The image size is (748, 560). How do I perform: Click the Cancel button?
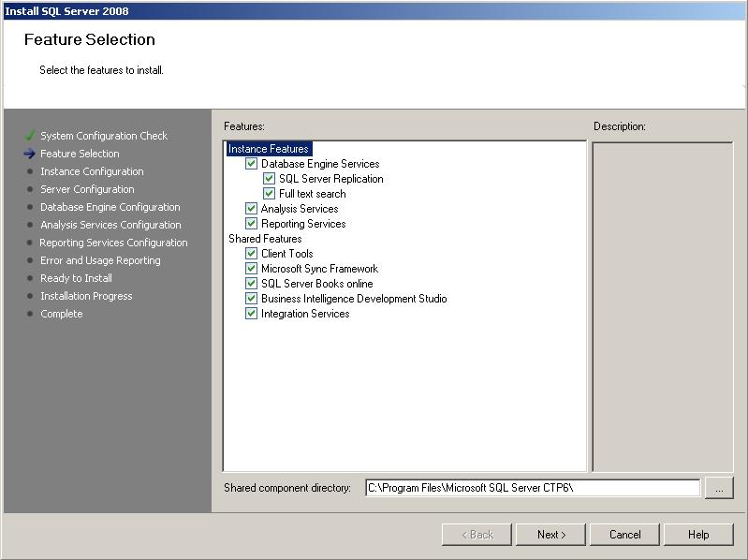point(625,535)
